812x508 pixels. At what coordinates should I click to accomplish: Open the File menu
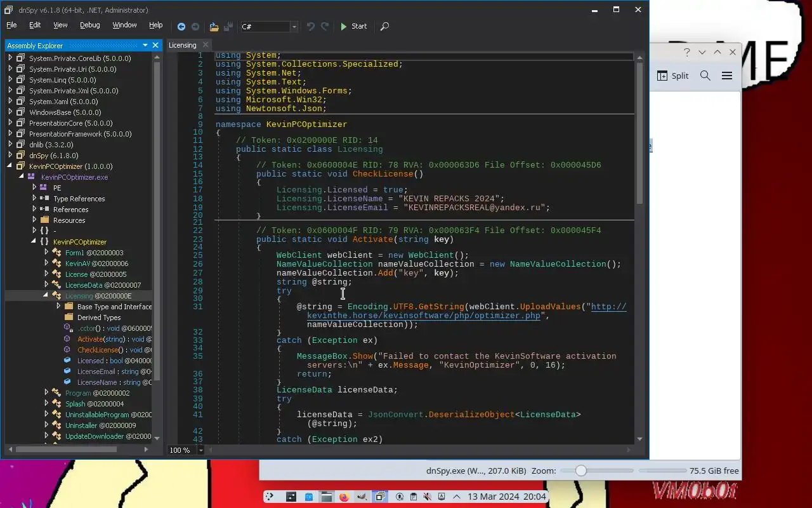[11, 25]
